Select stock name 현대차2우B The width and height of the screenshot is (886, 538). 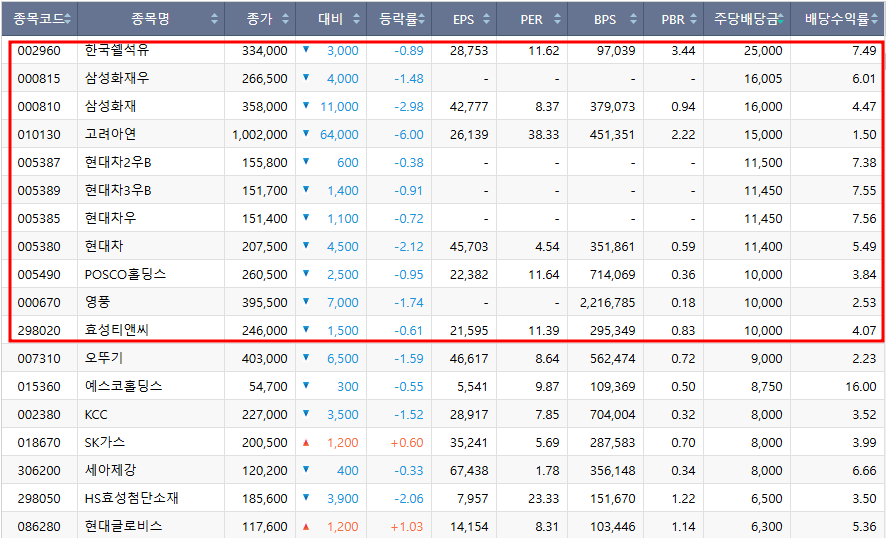(x=118, y=162)
